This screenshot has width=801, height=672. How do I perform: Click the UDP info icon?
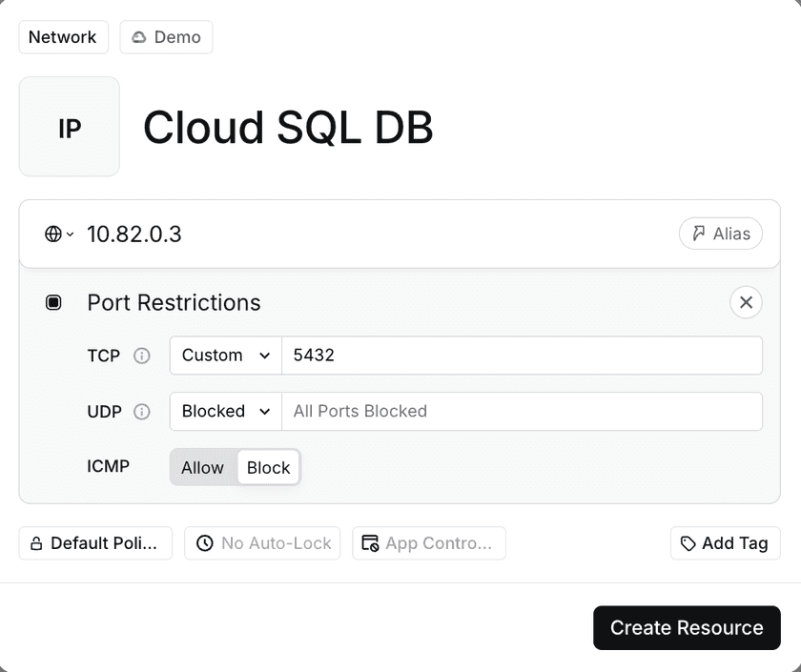[142, 412]
